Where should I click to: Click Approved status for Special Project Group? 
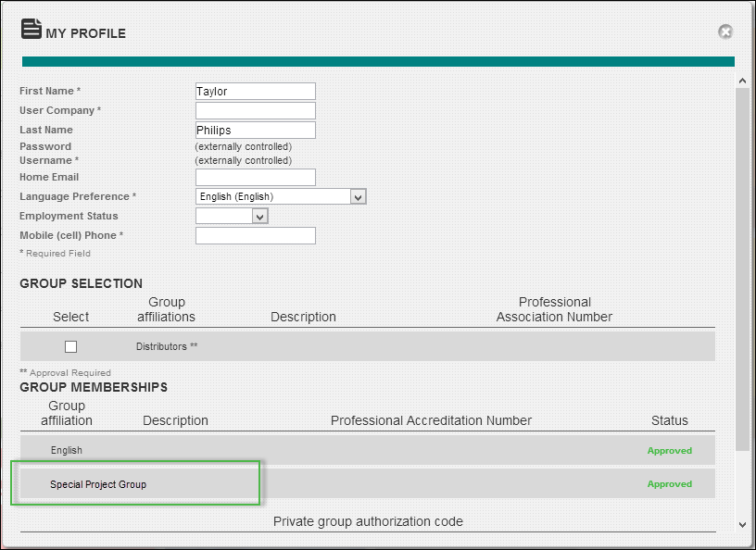[x=669, y=484]
